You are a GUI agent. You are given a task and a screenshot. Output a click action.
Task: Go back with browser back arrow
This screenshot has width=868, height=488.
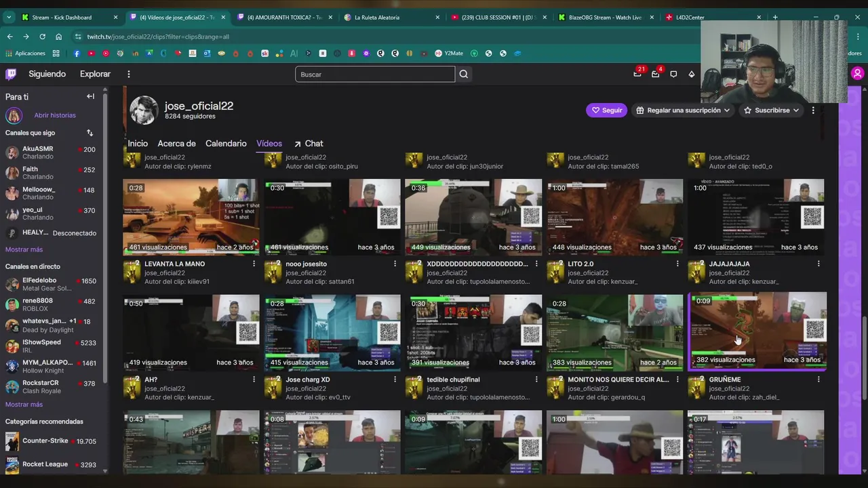click(x=9, y=37)
